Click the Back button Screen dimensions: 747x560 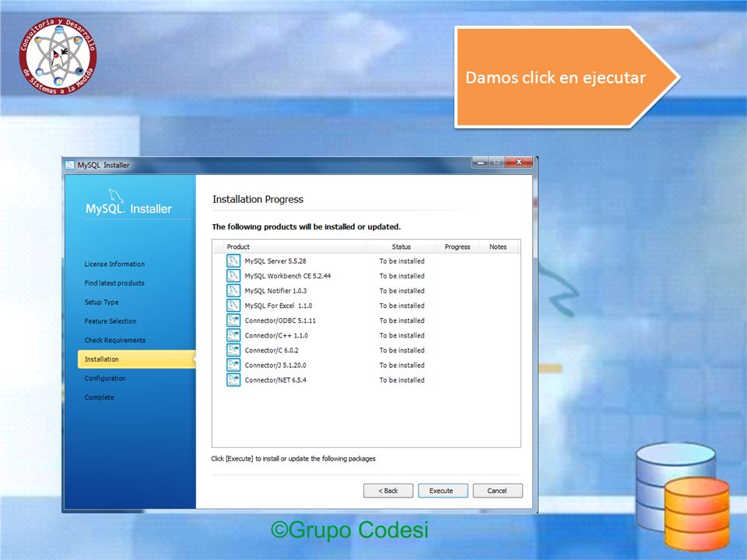(388, 491)
